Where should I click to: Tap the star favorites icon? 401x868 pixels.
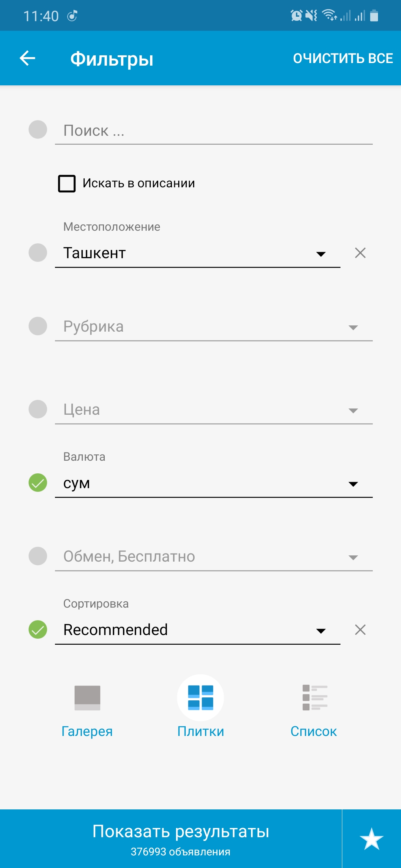(x=371, y=839)
